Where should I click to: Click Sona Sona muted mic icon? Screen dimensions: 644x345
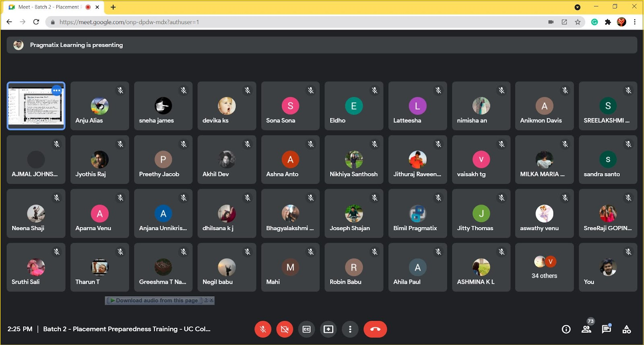311,91
